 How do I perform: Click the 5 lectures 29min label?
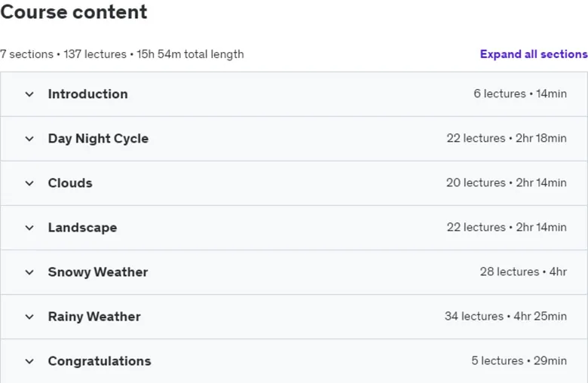[519, 360]
